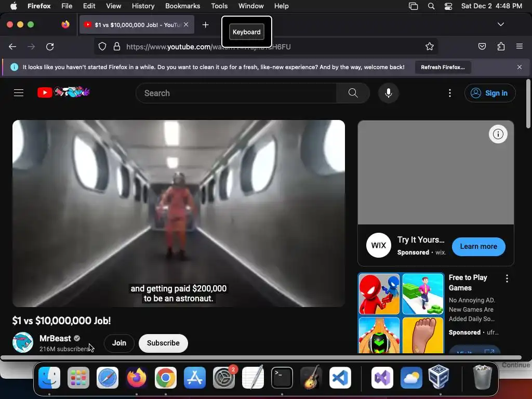Open a new tab with plus button
Screen dimensions: 532x399
[205, 25]
